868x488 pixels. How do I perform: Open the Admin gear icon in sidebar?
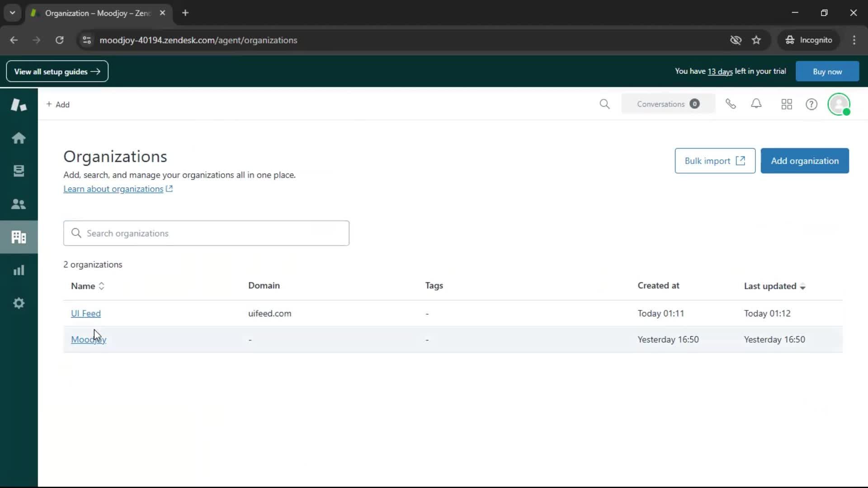pos(19,303)
